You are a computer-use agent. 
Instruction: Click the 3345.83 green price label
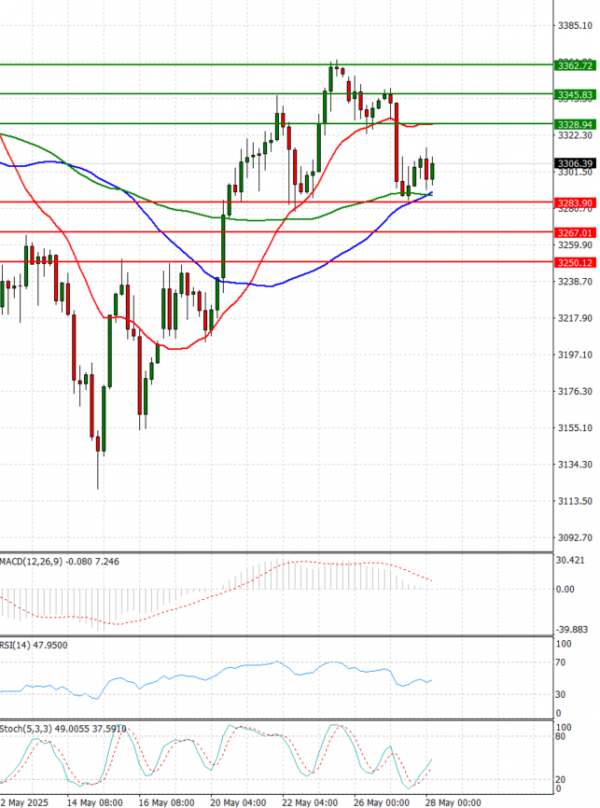(575, 95)
